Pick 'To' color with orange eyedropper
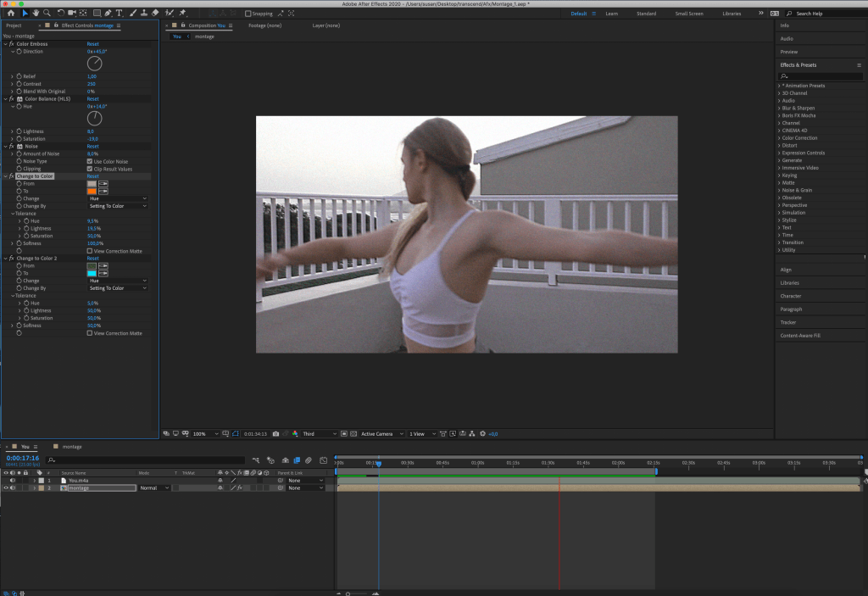 click(103, 191)
